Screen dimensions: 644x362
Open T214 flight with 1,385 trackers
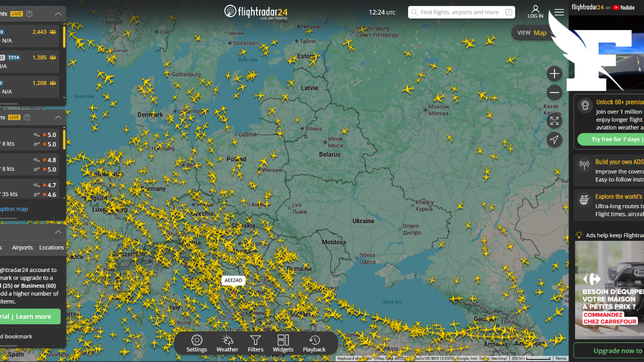pyautogui.click(x=30, y=61)
